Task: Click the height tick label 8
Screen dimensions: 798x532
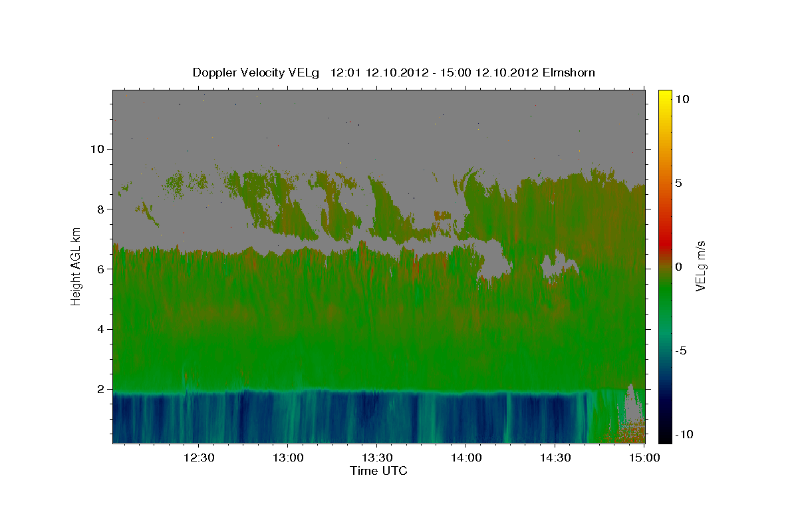Action: coord(102,209)
